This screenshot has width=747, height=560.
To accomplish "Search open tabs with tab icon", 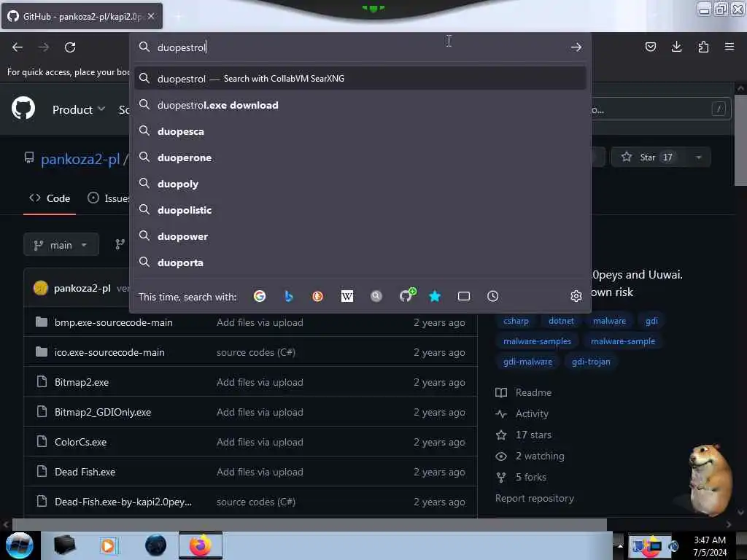I will (463, 296).
